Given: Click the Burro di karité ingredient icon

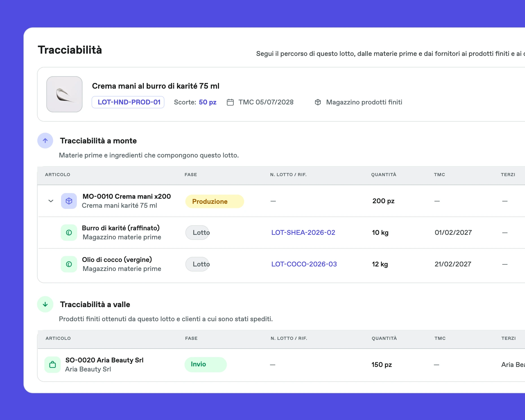Looking at the screenshot, I should tap(69, 233).
